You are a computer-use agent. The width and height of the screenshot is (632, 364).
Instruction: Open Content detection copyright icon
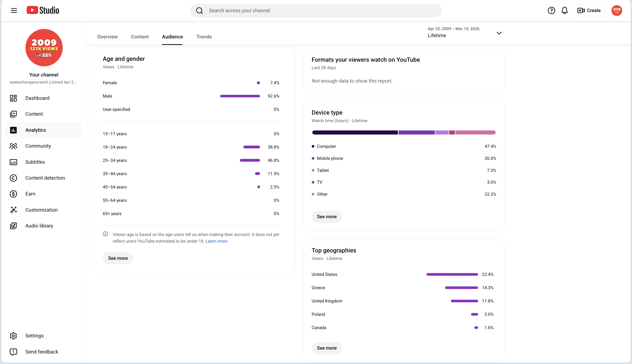coord(13,178)
